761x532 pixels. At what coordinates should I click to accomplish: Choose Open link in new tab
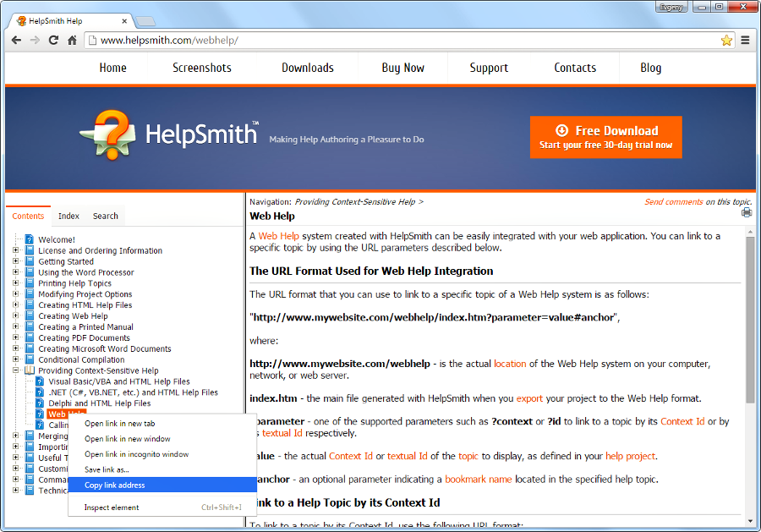(162, 423)
